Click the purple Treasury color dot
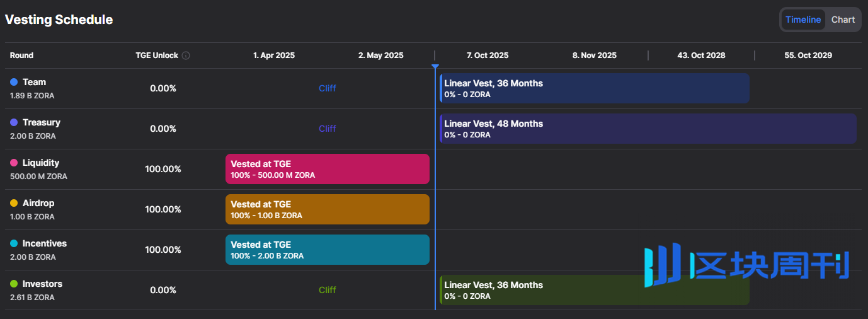Viewport: 868px width, 319px height. pos(14,122)
